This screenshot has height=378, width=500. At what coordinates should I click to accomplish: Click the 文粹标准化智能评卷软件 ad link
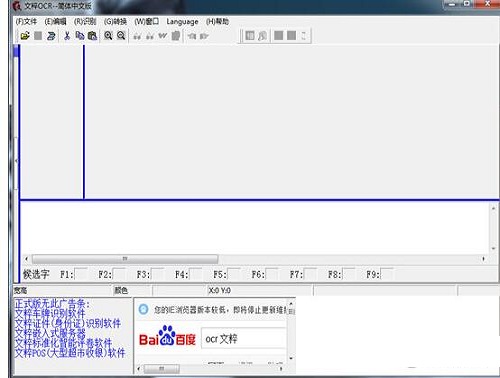[x=63, y=342]
